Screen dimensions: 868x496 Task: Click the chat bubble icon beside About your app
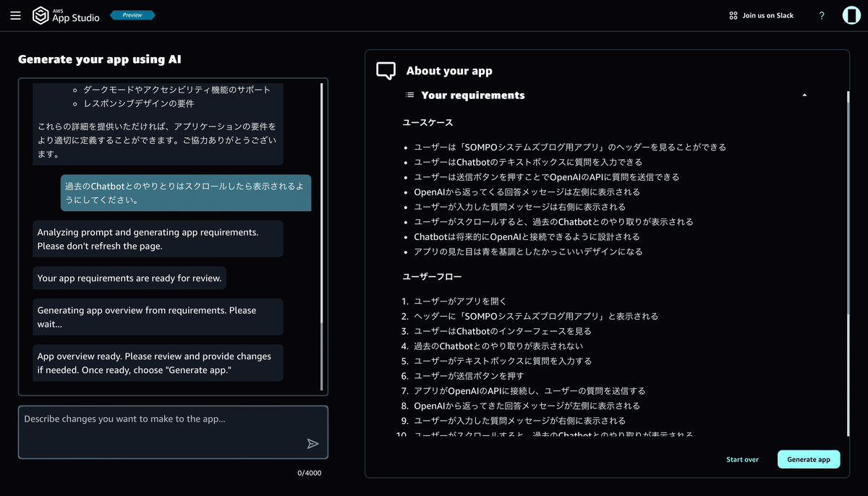(386, 70)
